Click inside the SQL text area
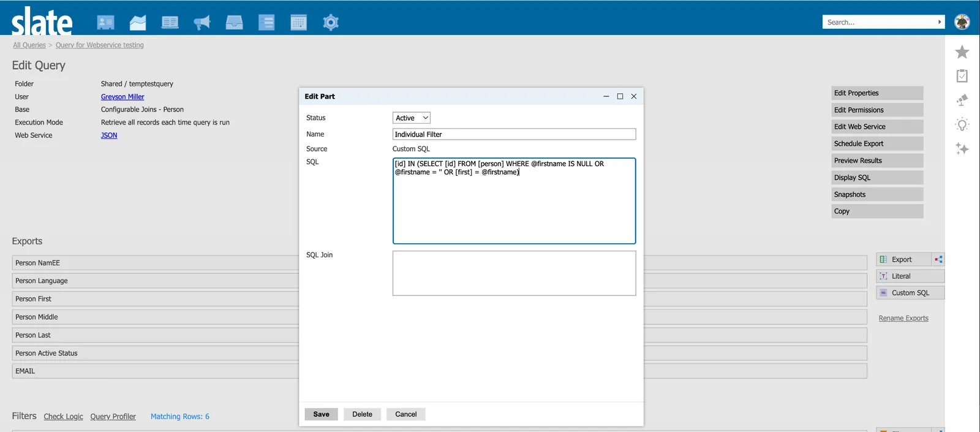Image resolution: width=980 pixels, height=432 pixels. tap(514, 201)
